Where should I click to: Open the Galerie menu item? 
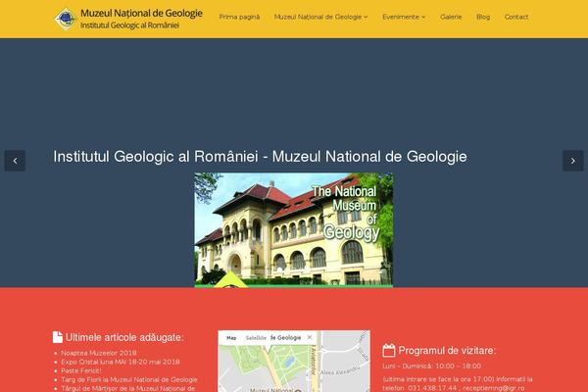(x=451, y=17)
